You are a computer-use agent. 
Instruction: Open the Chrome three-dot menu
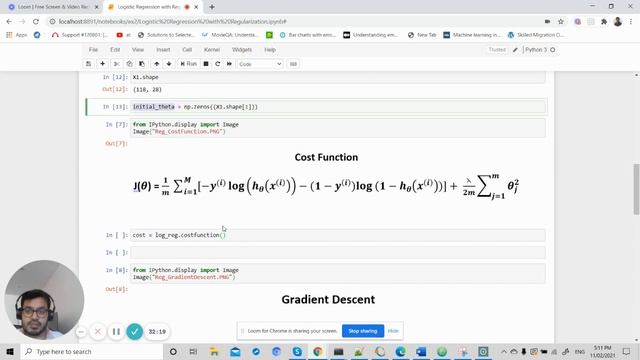coord(631,22)
